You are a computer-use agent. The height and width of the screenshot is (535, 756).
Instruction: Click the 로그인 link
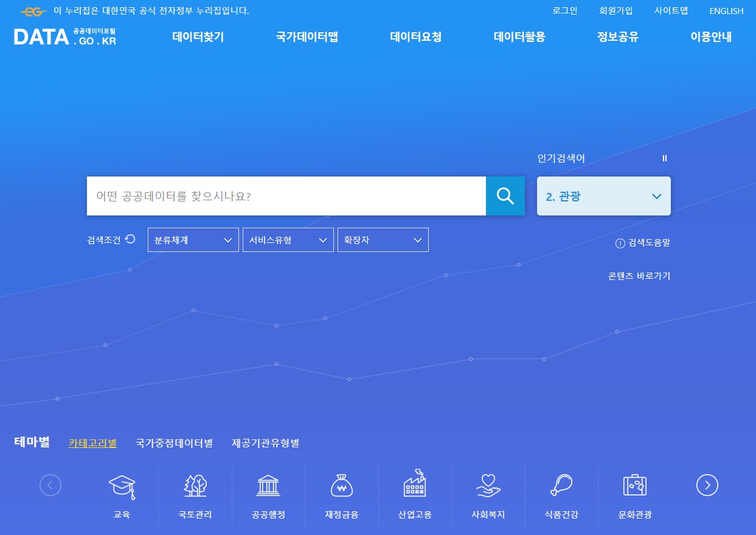pos(564,10)
